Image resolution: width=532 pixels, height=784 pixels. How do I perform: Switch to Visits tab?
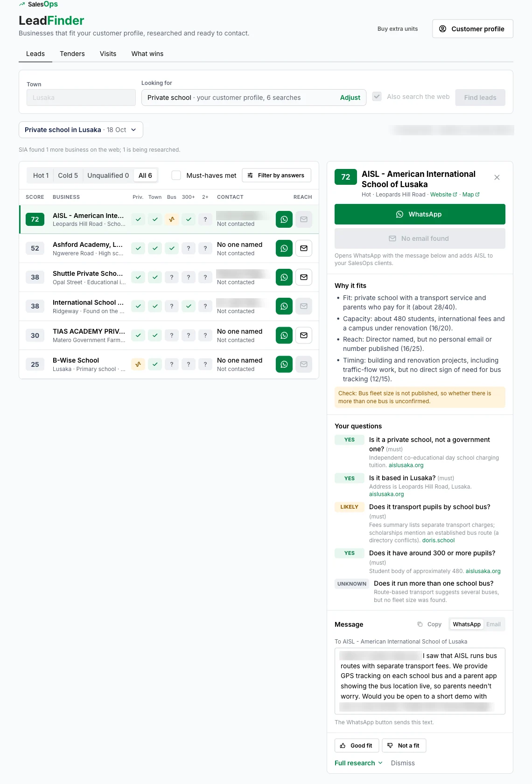[108, 54]
